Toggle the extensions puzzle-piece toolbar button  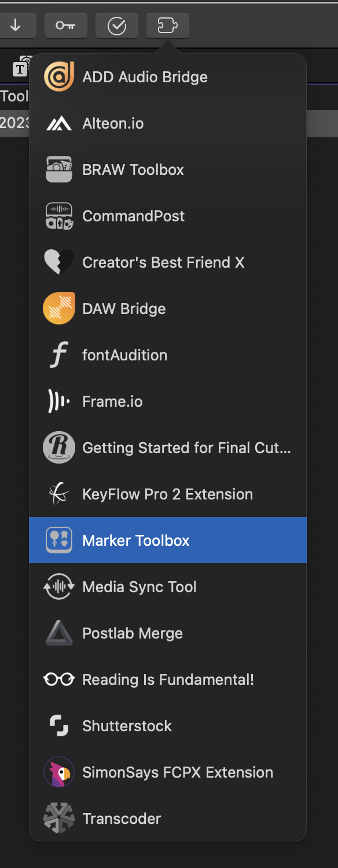coord(168,25)
